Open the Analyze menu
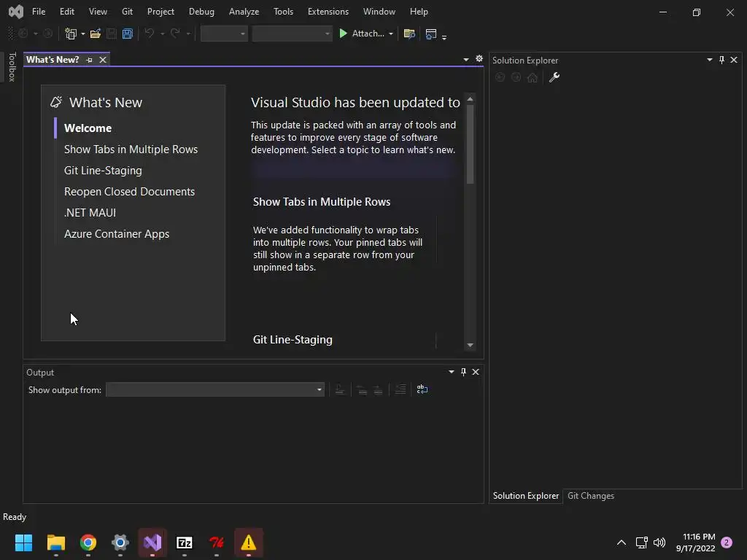This screenshot has height=560, width=747. tap(244, 12)
